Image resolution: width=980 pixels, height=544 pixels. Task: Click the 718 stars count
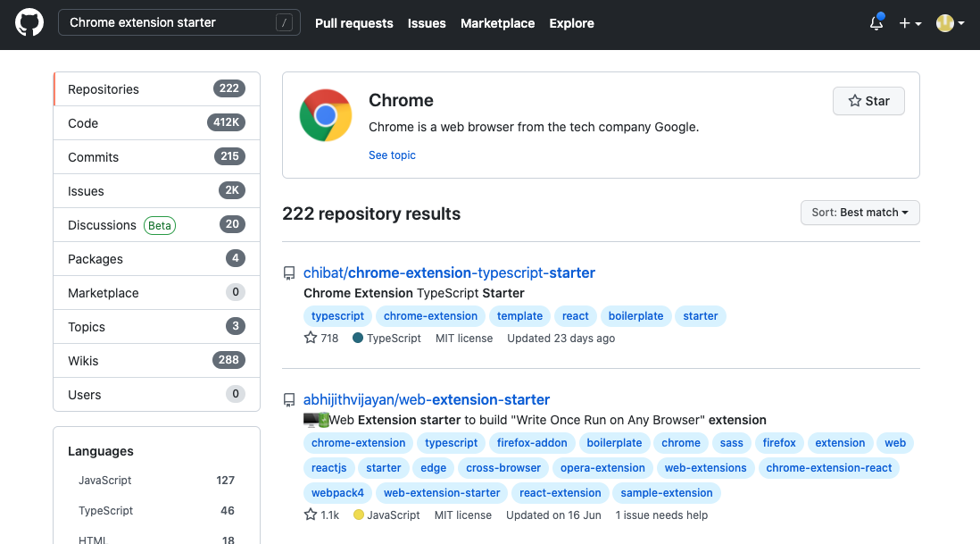pos(329,339)
